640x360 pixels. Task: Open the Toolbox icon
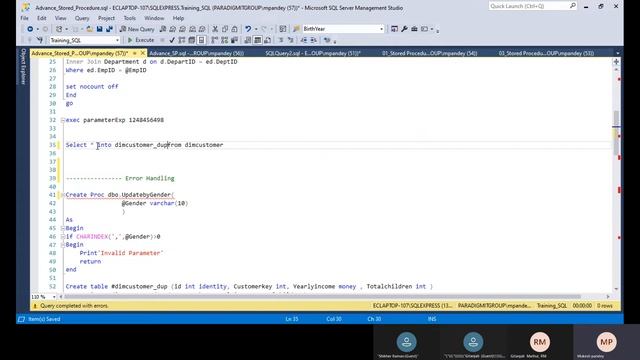click(414, 29)
